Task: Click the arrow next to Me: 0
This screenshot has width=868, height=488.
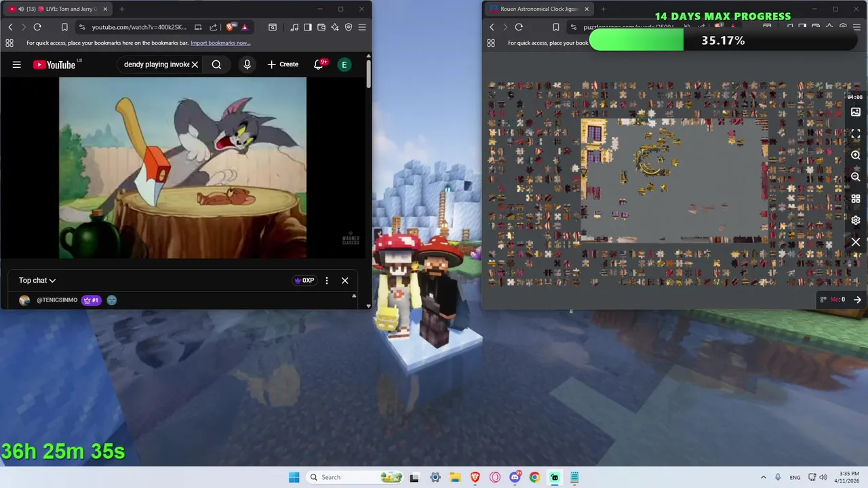Action: pyautogui.click(x=857, y=300)
